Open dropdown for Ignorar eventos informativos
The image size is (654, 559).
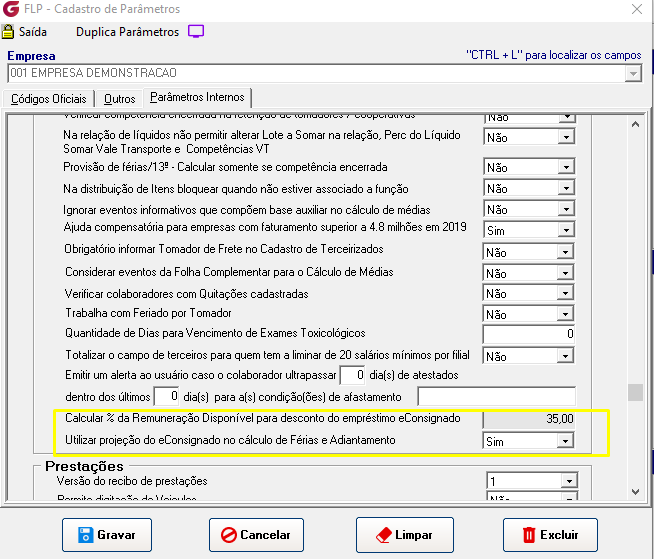pyautogui.click(x=566, y=209)
